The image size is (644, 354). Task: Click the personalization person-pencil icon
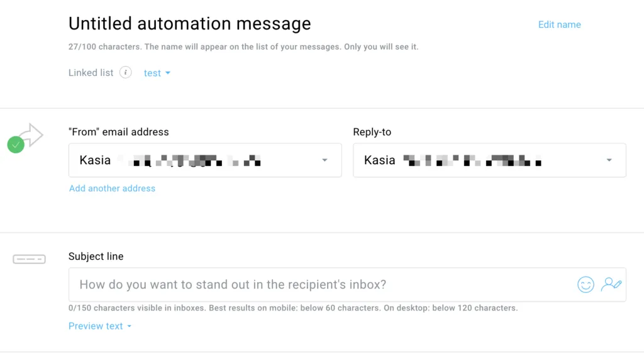tap(611, 284)
